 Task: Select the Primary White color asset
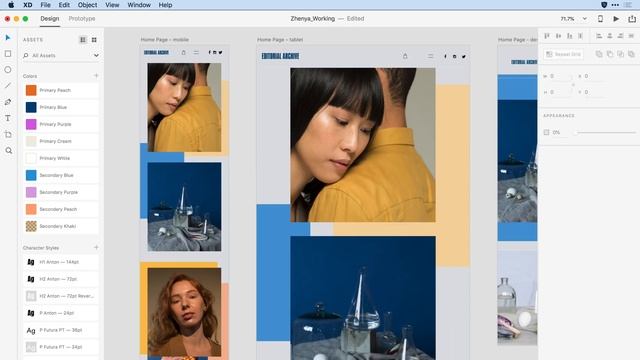point(61,158)
